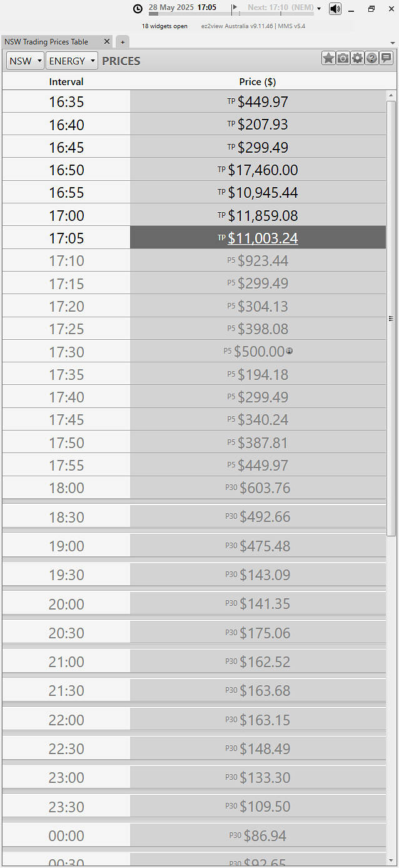Open widget settings via gear icon

coord(357,58)
